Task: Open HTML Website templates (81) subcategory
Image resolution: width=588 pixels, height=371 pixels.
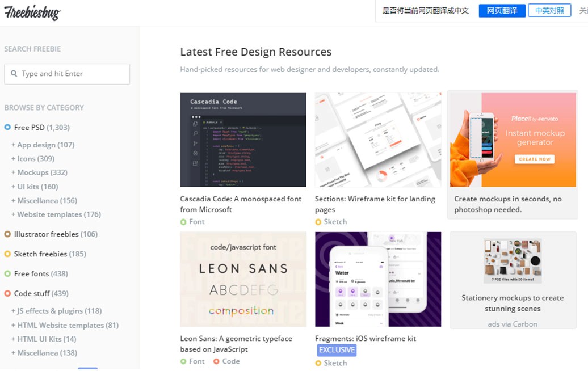Action: coord(68,325)
